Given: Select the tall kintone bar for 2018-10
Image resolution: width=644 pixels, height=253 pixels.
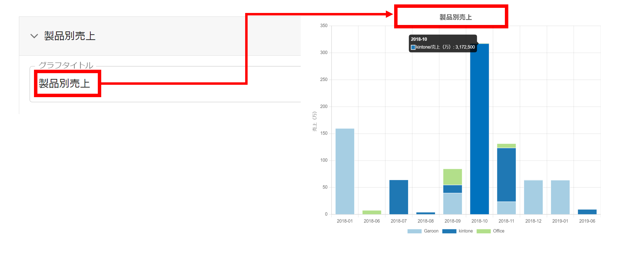Looking at the screenshot, I should point(479,130).
